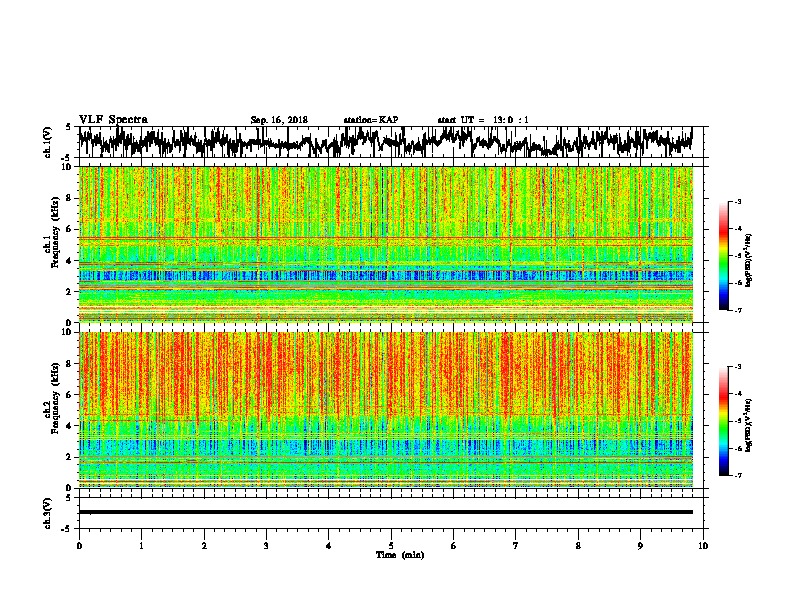
Task: Click time axis tick label '5'
Action: 391,546
